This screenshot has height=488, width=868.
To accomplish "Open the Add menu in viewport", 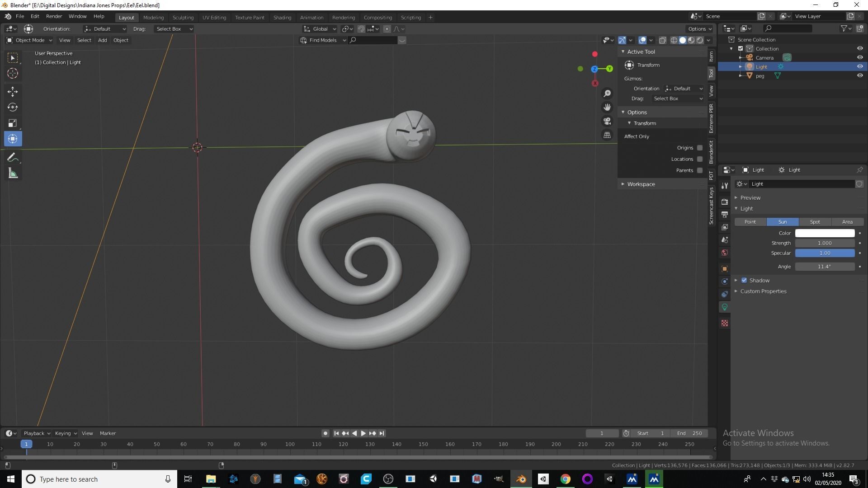I will (x=103, y=40).
